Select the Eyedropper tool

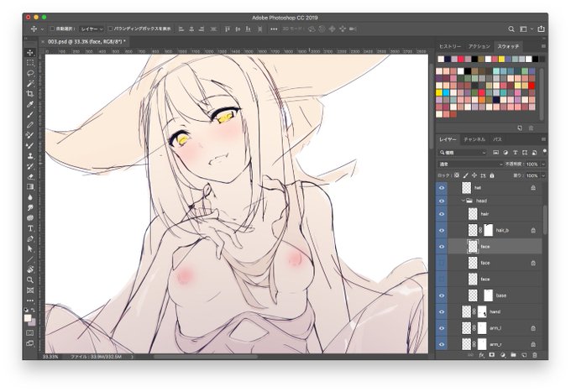30,104
